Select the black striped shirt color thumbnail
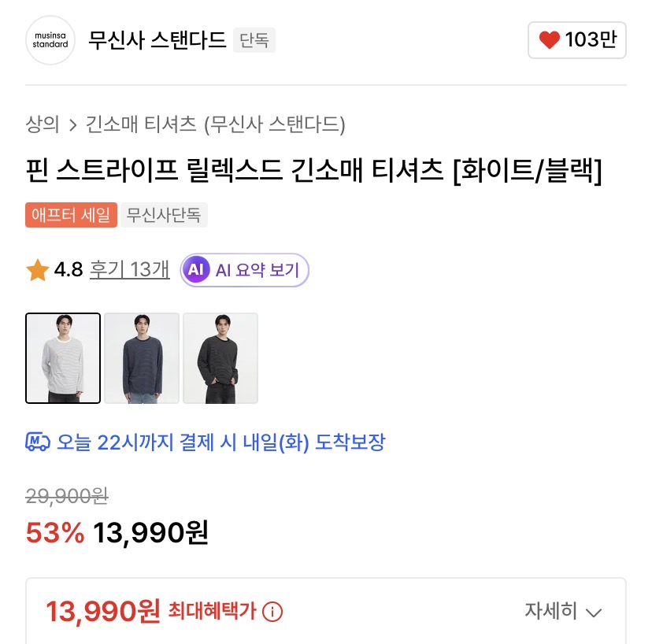Viewport: 652px width, 644px height. [220, 358]
